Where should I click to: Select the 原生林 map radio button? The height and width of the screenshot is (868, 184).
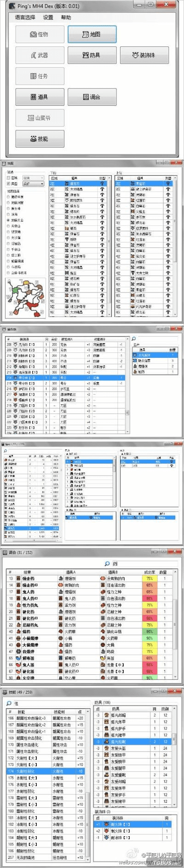[8, 208]
